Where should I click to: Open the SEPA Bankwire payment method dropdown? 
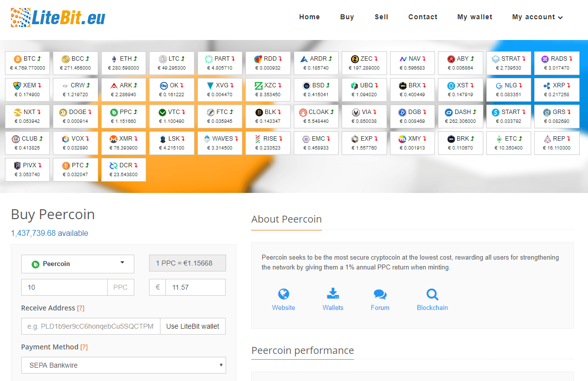click(x=123, y=365)
